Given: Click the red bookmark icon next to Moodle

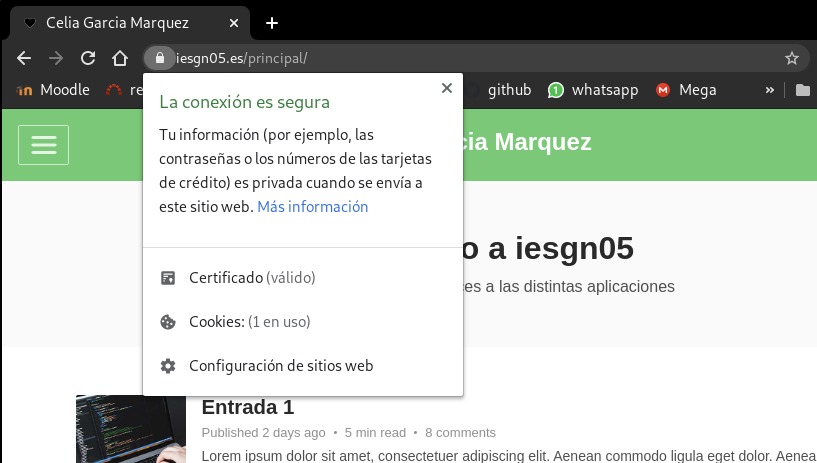Looking at the screenshot, I should 114,90.
